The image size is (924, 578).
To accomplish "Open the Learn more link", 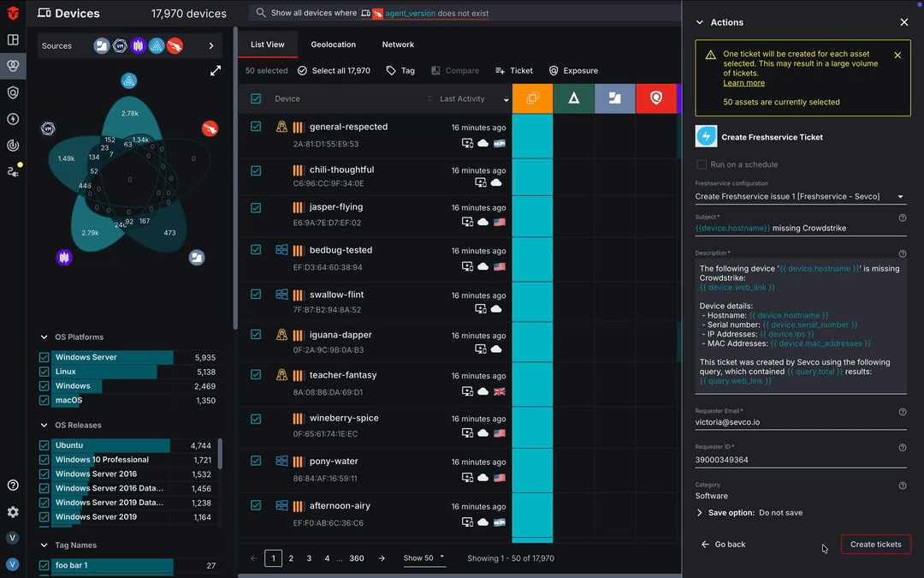I will point(743,83).
